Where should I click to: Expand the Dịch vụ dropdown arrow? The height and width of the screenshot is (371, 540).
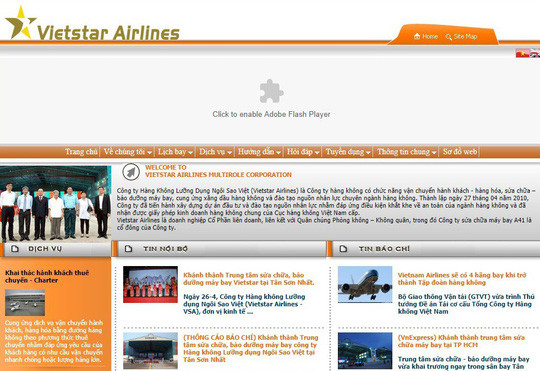click(230, 152)
